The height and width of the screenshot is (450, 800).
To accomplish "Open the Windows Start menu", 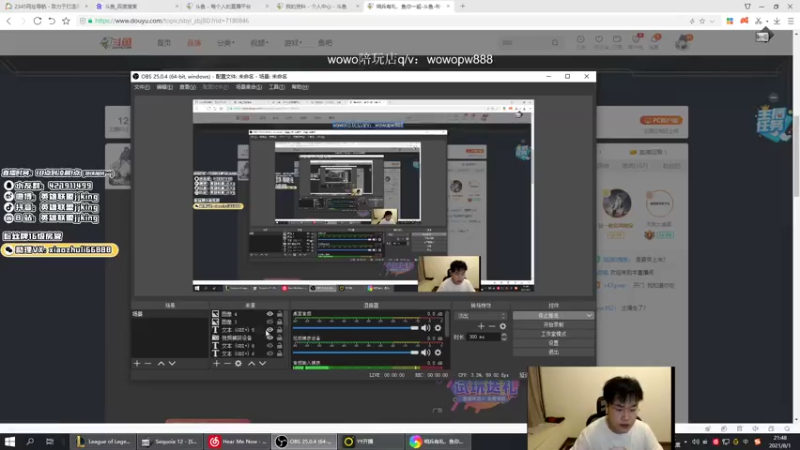I will tap(10, 441).
